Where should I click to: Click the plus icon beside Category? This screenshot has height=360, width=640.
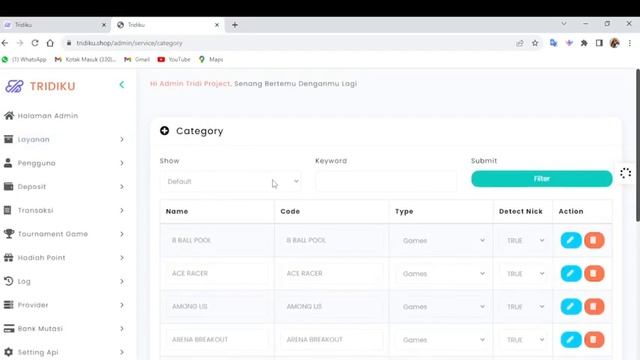(164, 131)
